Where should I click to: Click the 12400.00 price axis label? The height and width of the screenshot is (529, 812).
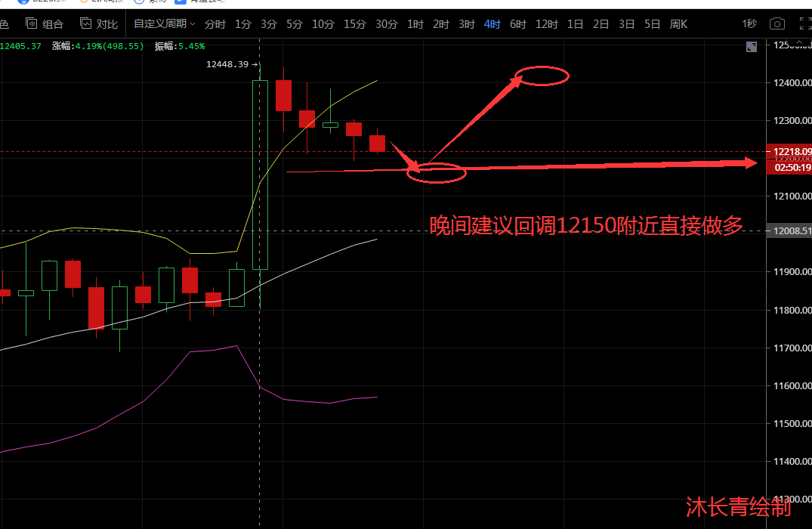792,82
